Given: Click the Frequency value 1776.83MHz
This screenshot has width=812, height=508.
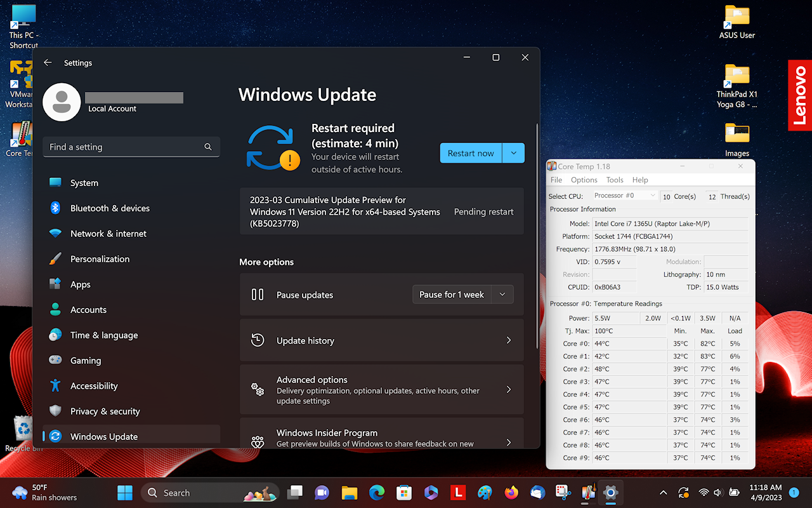Looking at the screenshot, I should tap(670, 249).
